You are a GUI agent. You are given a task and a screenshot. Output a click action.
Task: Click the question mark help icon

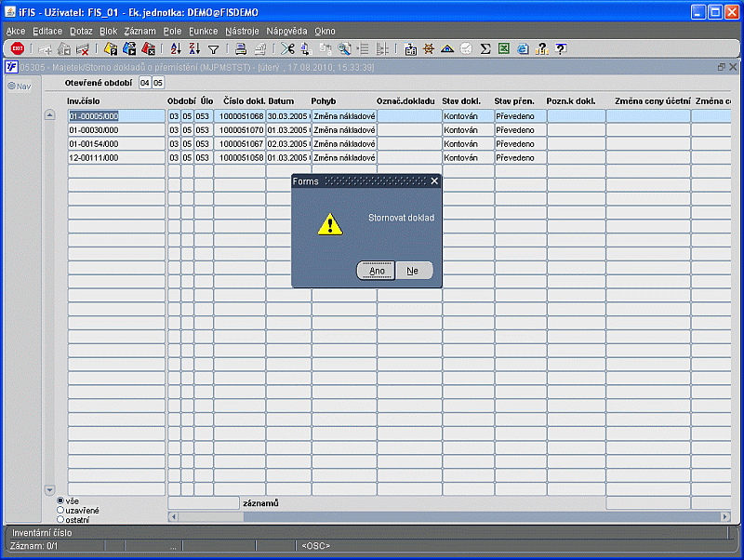(541, 48)
